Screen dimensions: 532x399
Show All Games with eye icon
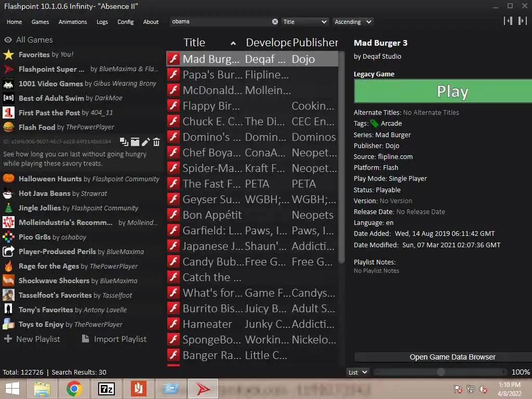(x=8, y=39)
